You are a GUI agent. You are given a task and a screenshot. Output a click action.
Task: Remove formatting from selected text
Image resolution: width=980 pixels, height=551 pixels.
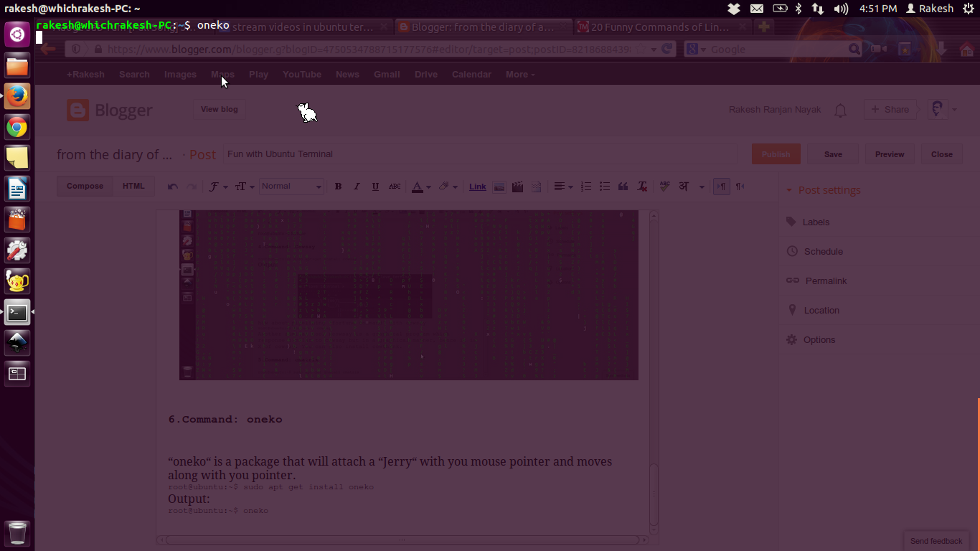tap(642, 187)
